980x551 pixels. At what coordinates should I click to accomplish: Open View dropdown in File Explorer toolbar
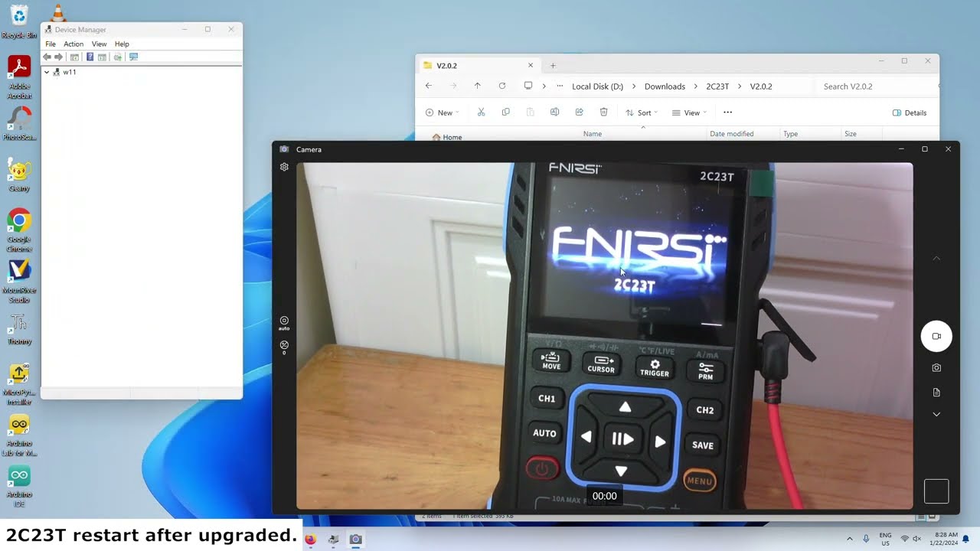click(x=689, y=112)
